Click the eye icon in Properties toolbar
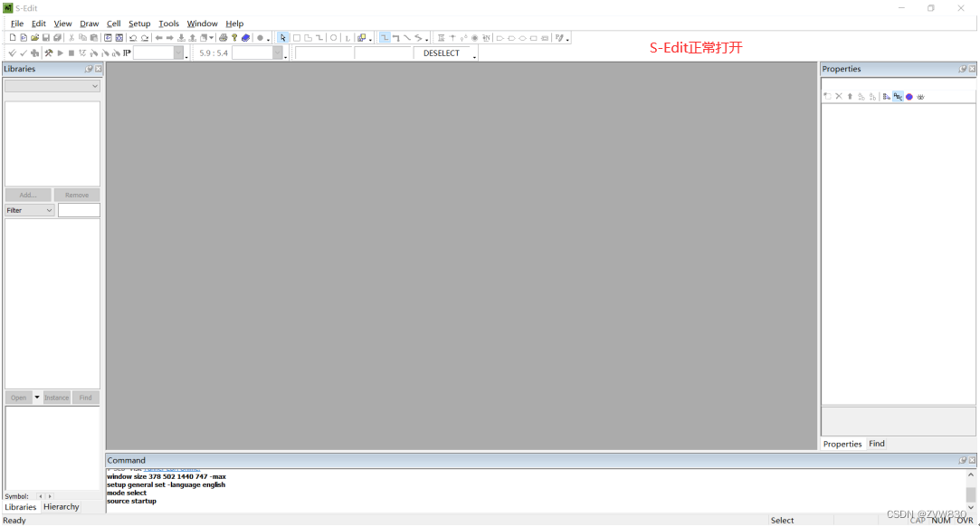The width and height of the screenshot is (980, 527). (920, 96)
